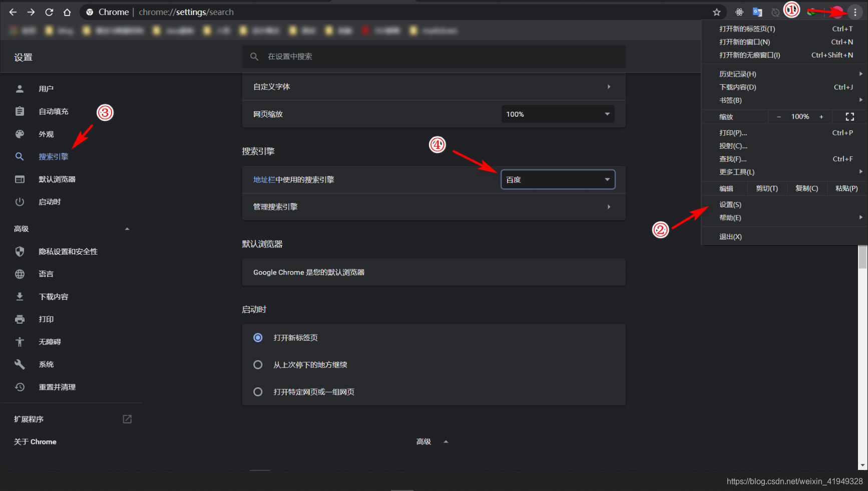
Task: Open the React DevTools extension icon
Action: [739, 12]
